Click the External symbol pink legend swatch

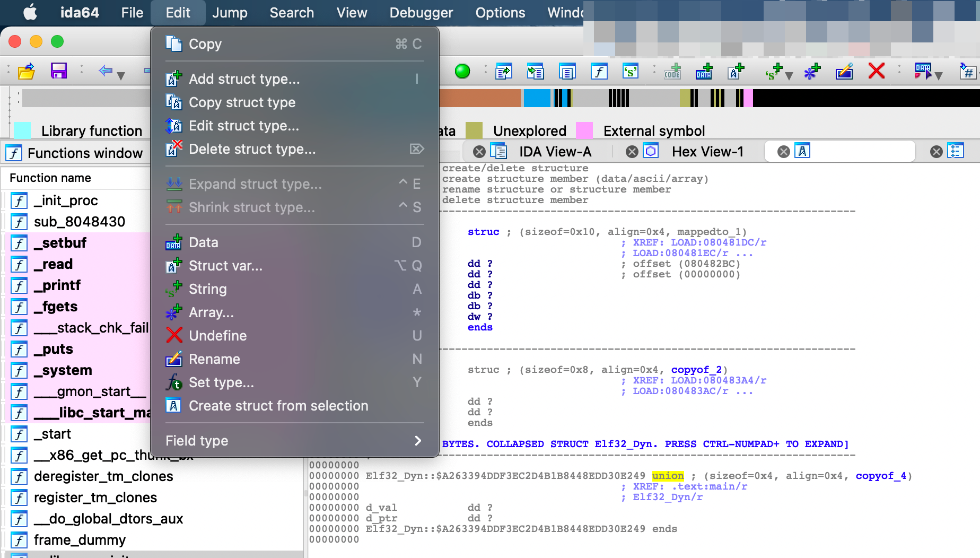coord(584,130)
